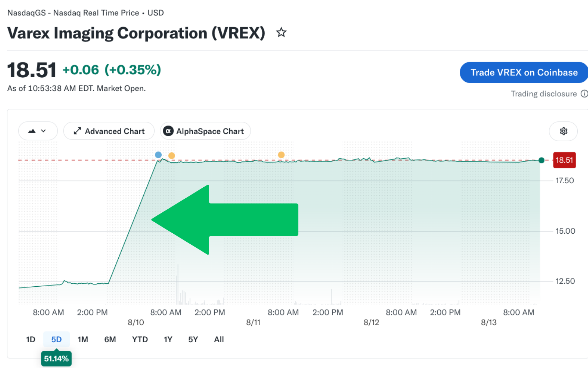The height and width of the screenshot is (368, 588).
Task: Click Trade VREX on Coinbase button
Action: [524, 72]
